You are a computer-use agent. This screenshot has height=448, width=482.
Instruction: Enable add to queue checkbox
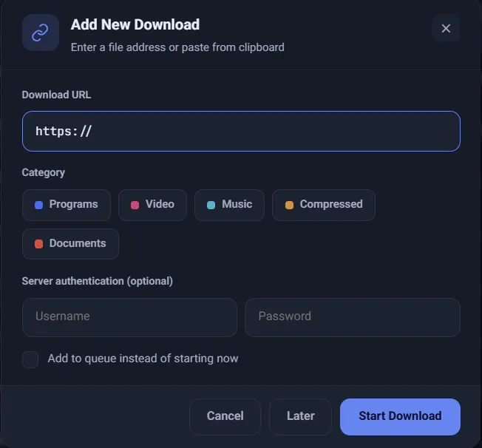[30, 359]
